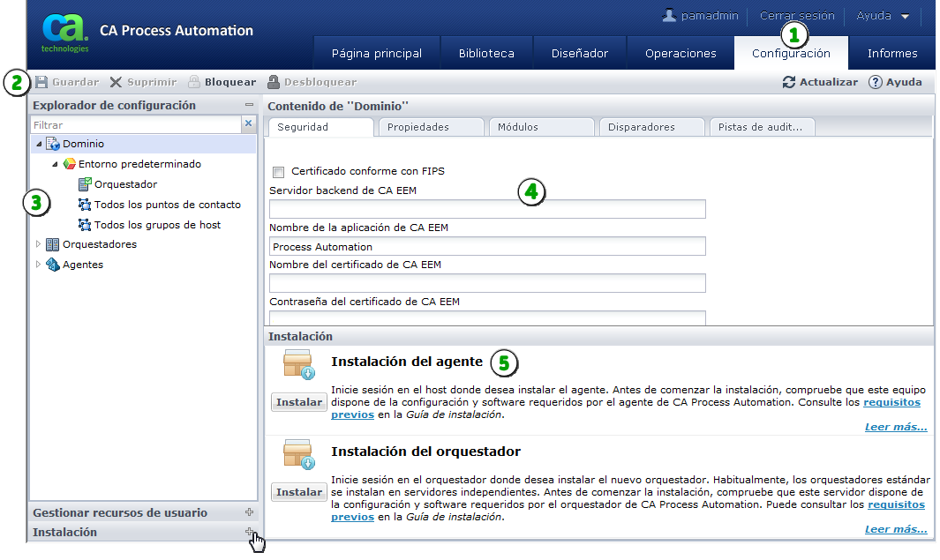This screenshot has width=940, height=560.
Task: Select the Orquestador icon in the tree
Action: click(84, 184)
